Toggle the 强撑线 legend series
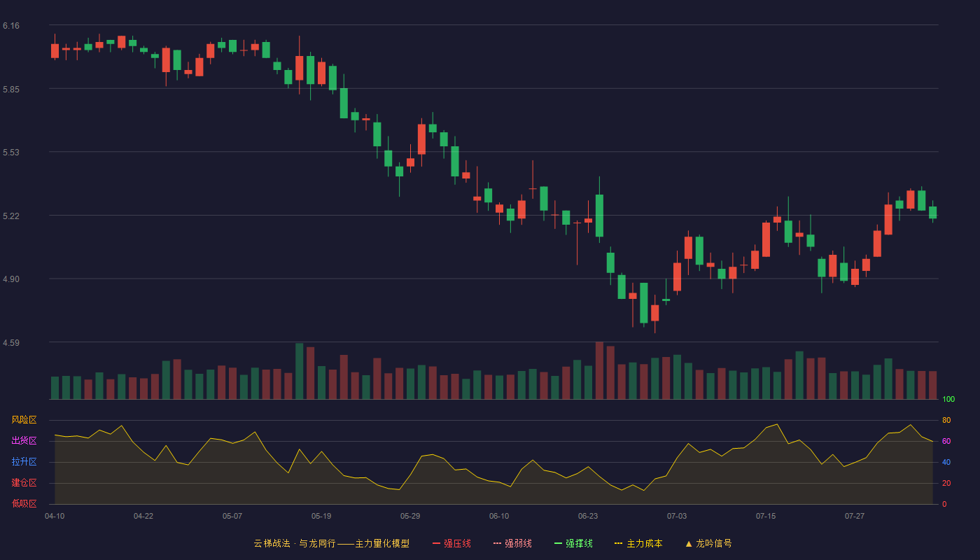 [x=573, y=543]
